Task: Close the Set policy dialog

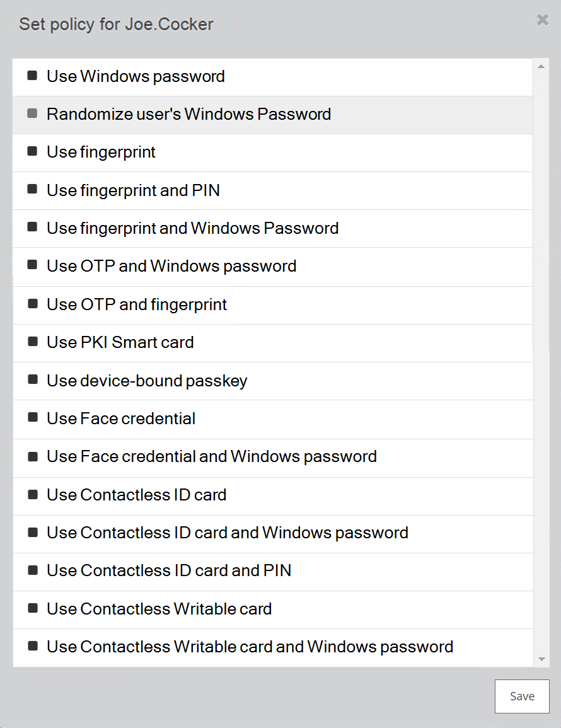Action: coord(542,20)
